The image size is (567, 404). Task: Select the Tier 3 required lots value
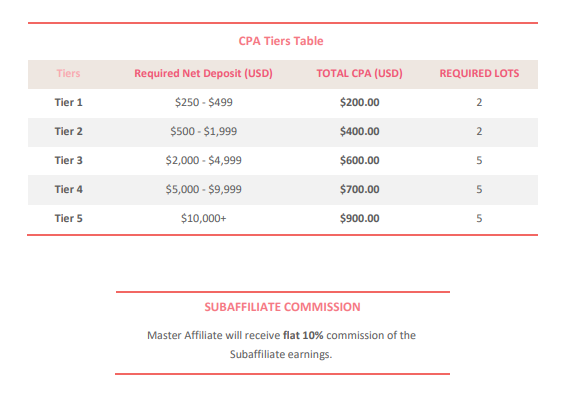point(479,160)
